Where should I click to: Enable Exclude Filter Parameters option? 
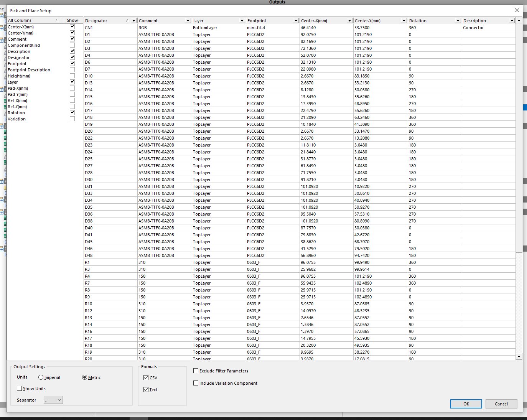coord(196,371)
